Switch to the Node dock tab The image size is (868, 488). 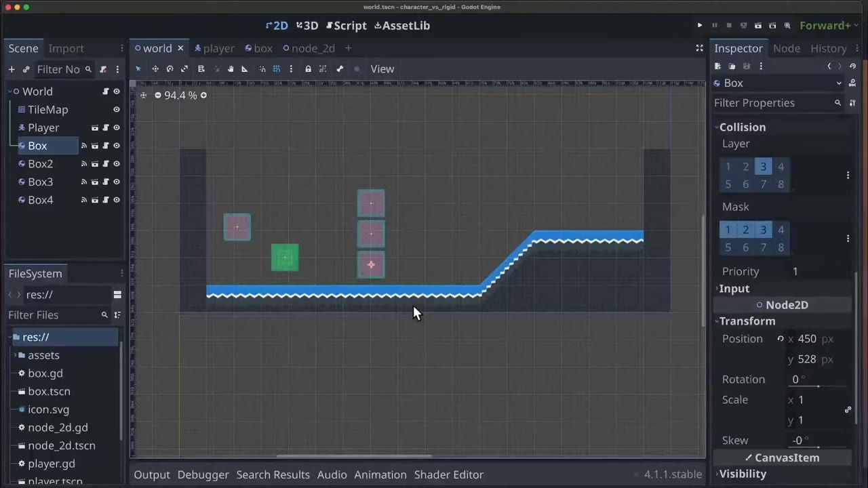point(787,48)
